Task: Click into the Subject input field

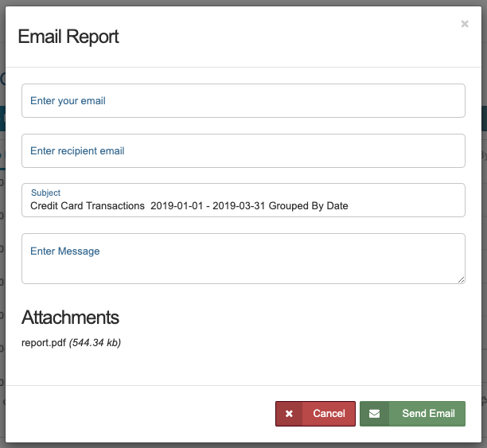Action: (243, 205)
